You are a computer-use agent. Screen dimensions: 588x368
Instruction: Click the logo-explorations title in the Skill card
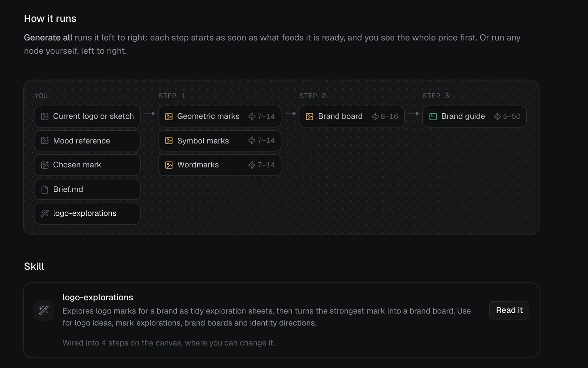point(98,297)
